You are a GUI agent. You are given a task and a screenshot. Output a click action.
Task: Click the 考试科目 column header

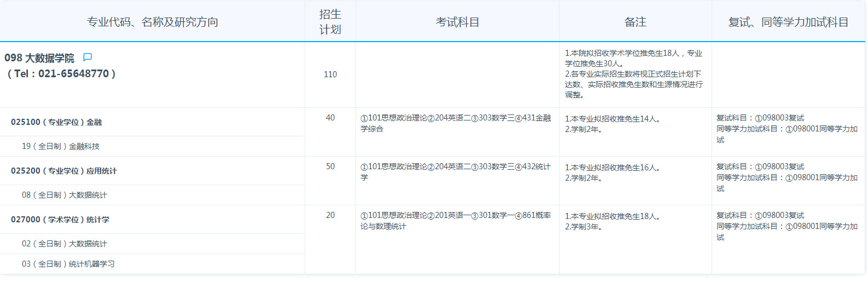(x=457, y=22)
